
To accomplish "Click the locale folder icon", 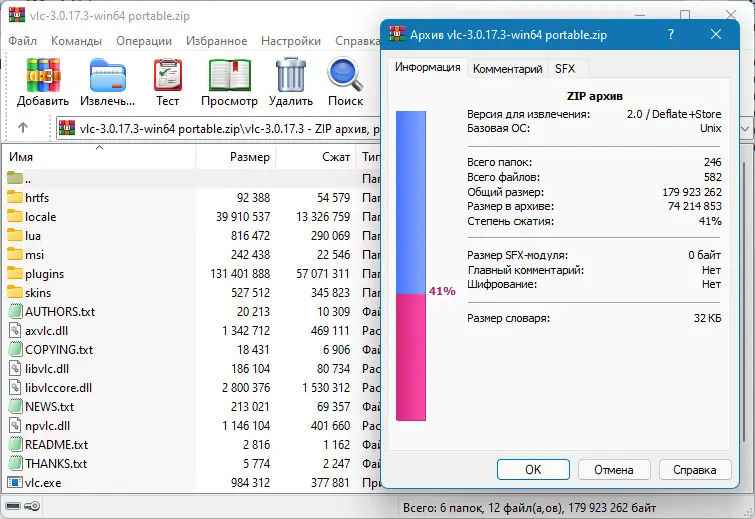I will [x=15, y=216].
